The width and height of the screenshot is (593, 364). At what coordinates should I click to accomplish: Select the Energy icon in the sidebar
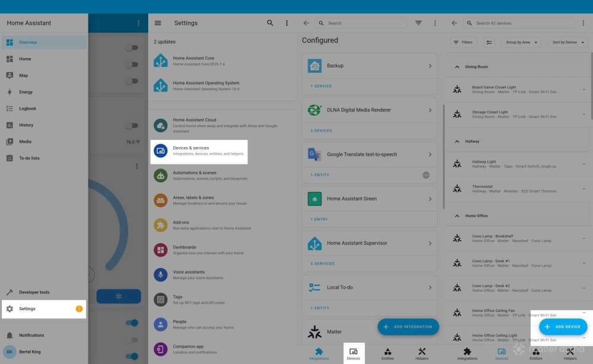(x=9, y=91)
